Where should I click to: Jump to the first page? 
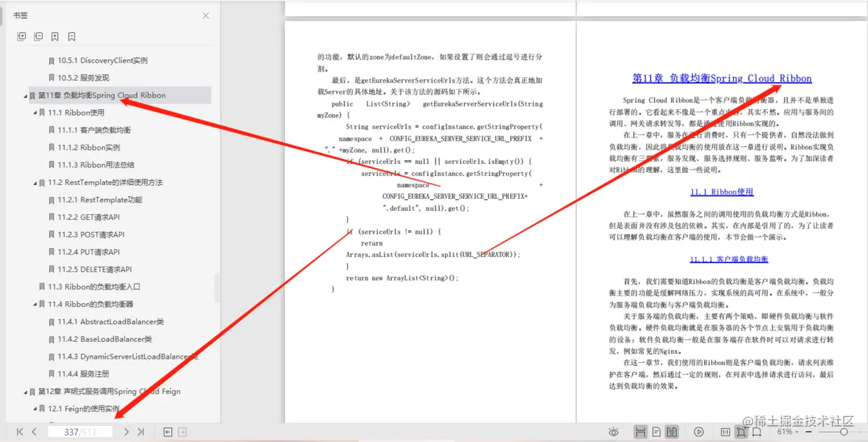tap(20, 432)
